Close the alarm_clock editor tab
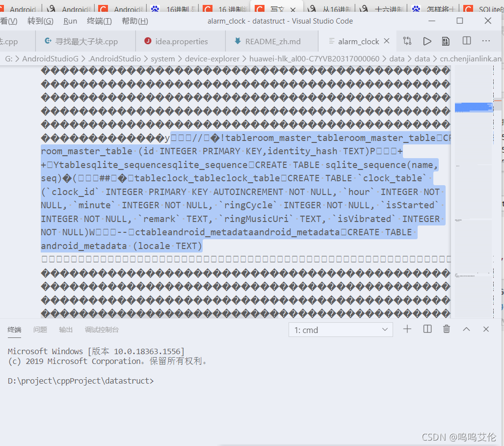The width and height of the screenshot is (504, 446). click(x=387, y=41)
